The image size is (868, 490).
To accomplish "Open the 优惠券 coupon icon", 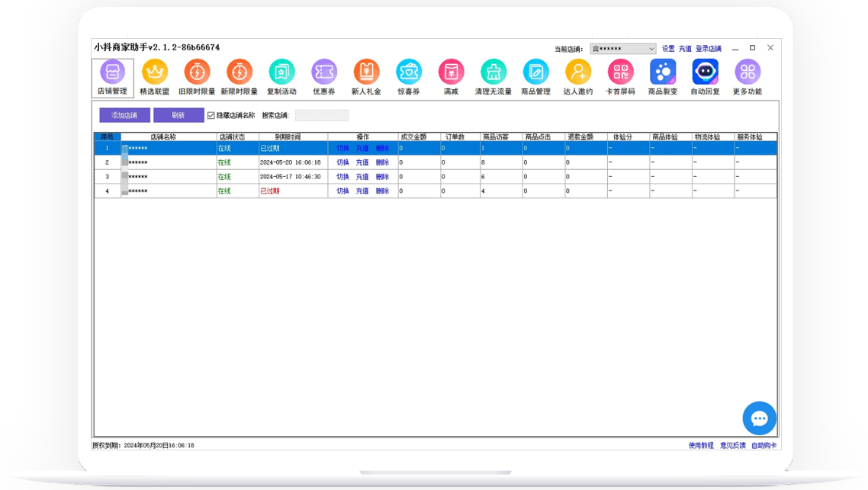I will 324,72.
